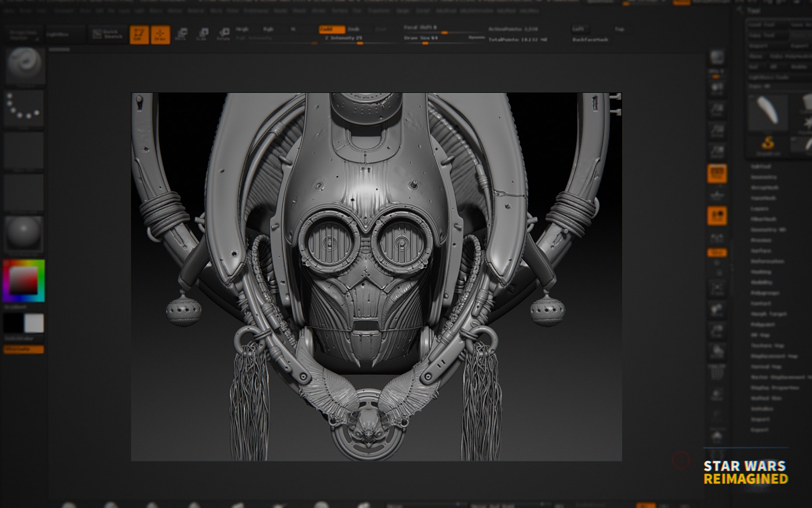Expand the Deformation subpalette

[x=767, y=261]
